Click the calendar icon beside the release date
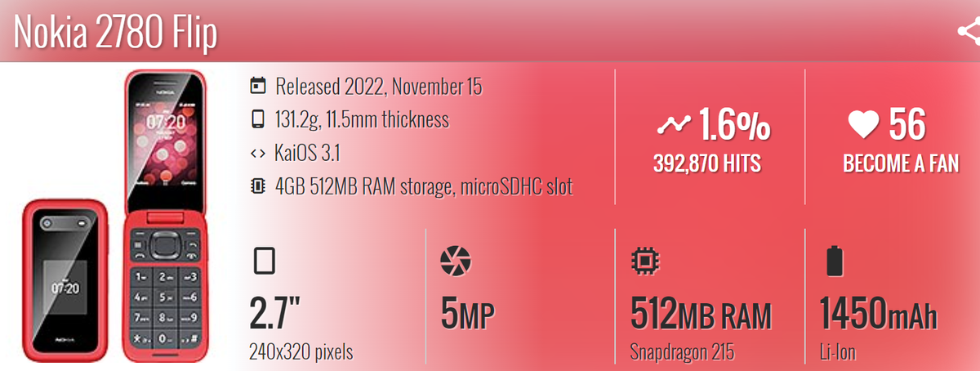 coord(258,85)
